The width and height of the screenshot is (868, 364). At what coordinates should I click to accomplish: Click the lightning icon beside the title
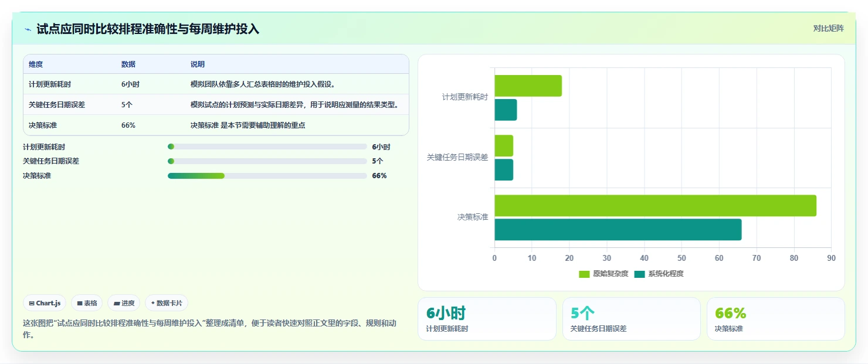pos(28,29)
